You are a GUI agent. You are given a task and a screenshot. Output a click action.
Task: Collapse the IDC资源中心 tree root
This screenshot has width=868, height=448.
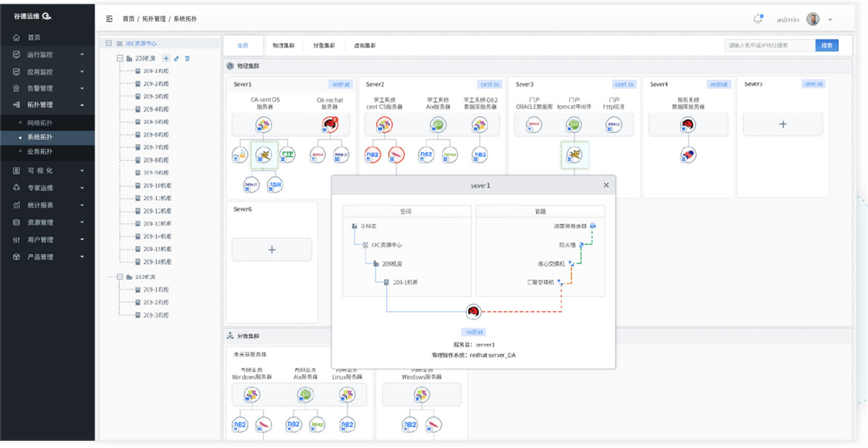click(108, 43)
